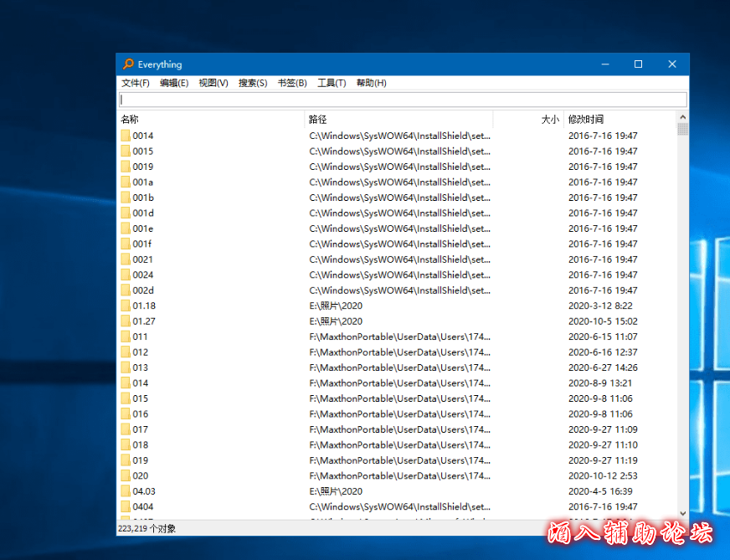Image resolution: width=730 pixels, height=560 pixels.
Task: Click the 路径 column header
Action: click(x=398, y=120)
